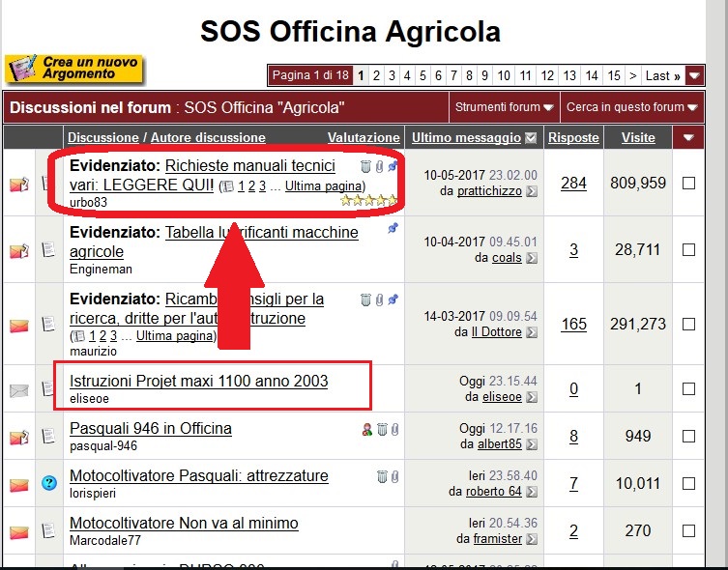Go to last post by prattichizzo arrow icon
728x570 pixels.
(x=532, y=191)
